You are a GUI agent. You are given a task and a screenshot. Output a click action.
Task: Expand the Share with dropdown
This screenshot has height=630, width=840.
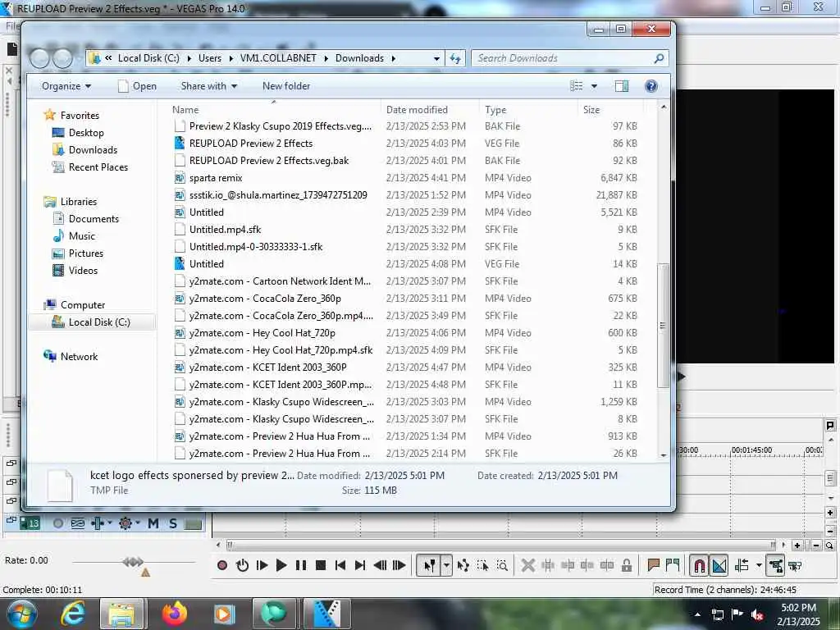coord(209,86)
